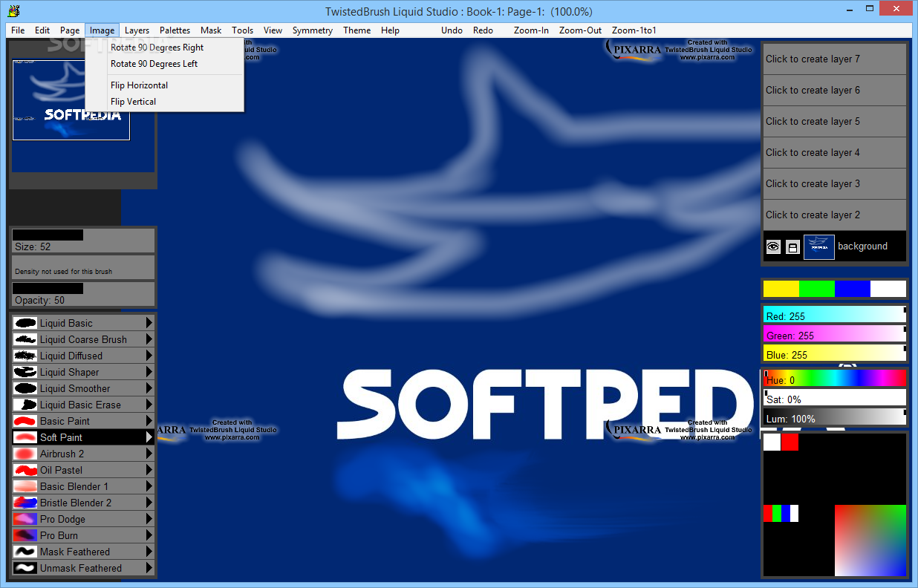This screenshot has height=588, width=918.
Task: Click the TwistedBrush app icon in title bar
Action: tap(13, 10)
